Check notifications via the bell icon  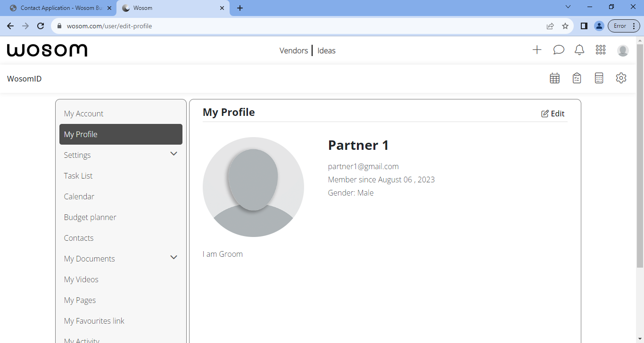pos(579,50)
